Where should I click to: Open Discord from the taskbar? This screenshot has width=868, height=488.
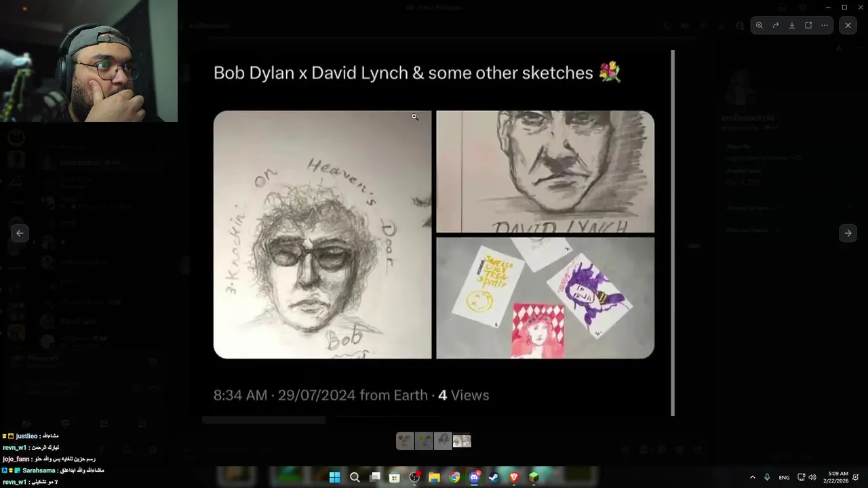coord(474,477)
